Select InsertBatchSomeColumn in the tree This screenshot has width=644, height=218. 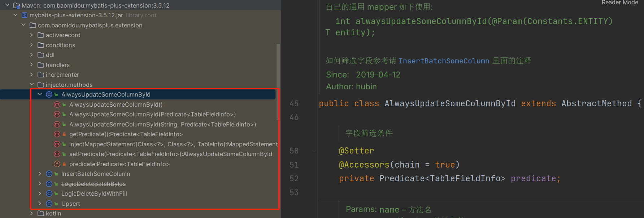click(x=96, y=174)
